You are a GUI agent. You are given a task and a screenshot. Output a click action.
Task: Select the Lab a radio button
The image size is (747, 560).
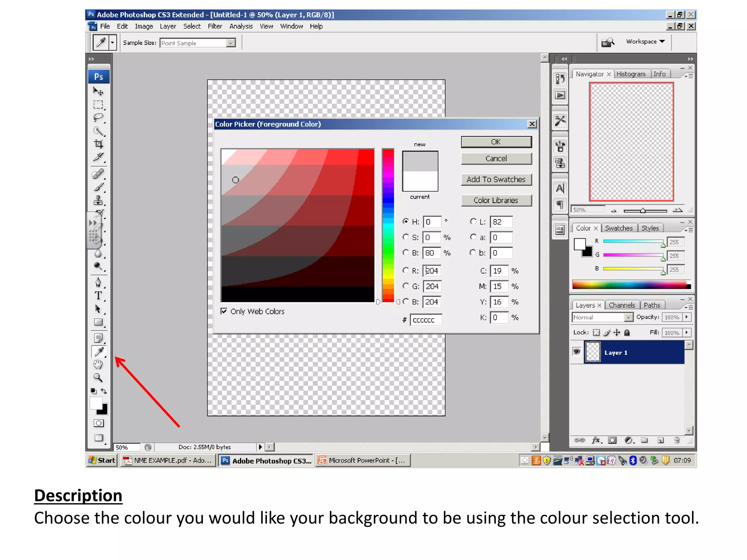coord(473,237)
